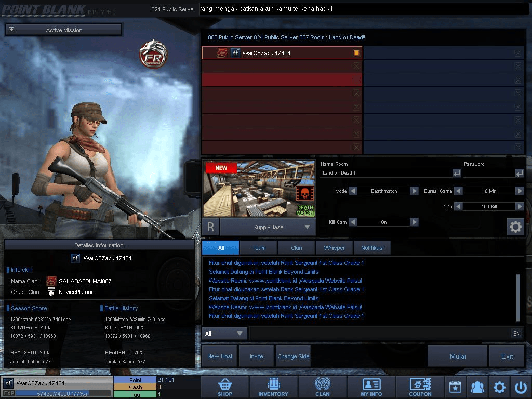Viewport: 532px width, 399px height.
Task: Open the friends community icon
Action: coord(477,387)
